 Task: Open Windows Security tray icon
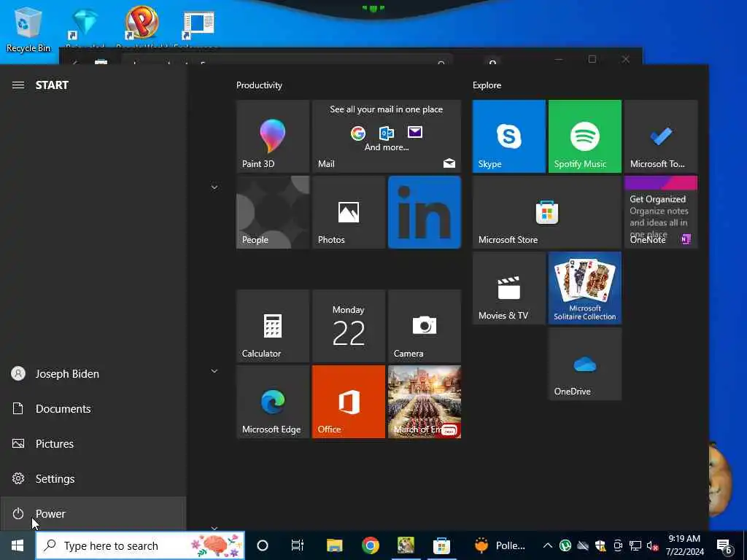pos(600,545)
